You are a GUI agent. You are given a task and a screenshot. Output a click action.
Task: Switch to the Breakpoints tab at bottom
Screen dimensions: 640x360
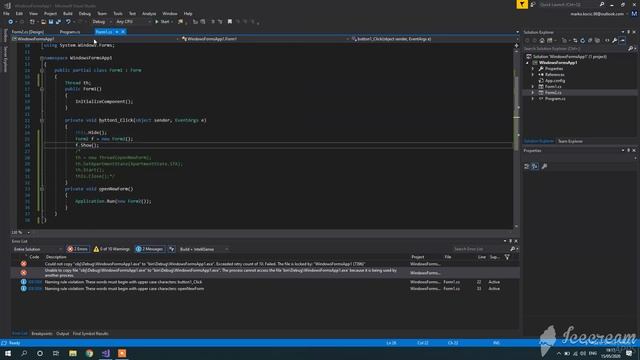(42, 334)
